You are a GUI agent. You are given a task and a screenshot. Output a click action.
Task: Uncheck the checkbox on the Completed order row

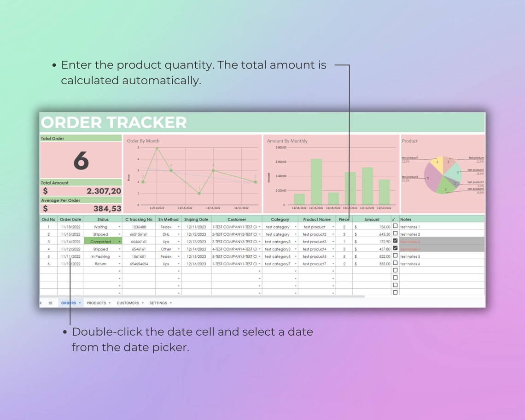click(x=395, y=241)
